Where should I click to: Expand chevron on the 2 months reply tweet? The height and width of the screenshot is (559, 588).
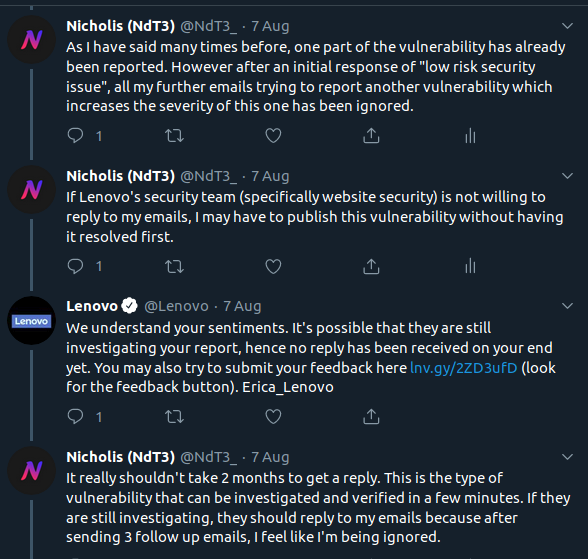click(x=567, y=457)
